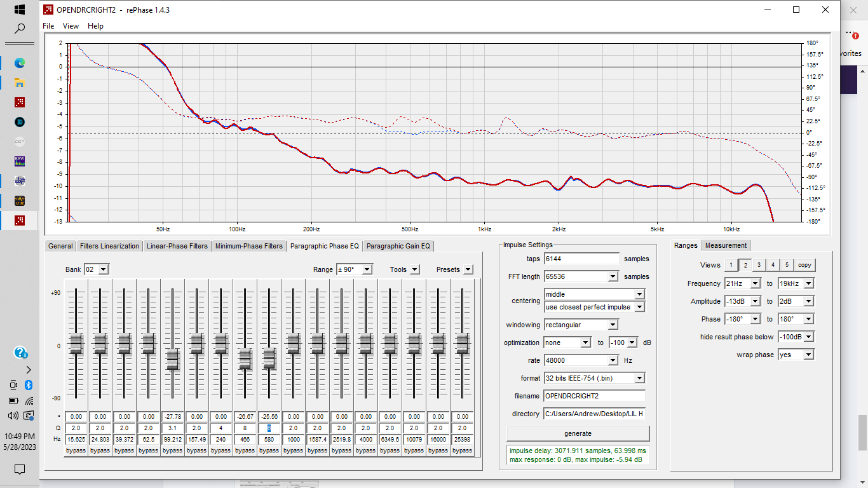The height and width of the screenshot is (488, 868).
Task: Open the Get Help question mark icon
Action: 20,353
